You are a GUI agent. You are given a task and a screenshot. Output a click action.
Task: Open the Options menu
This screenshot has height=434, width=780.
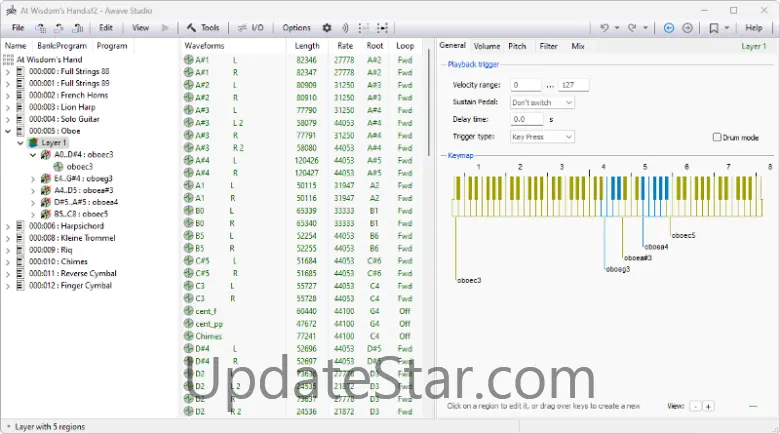click(x=296, y=28)
